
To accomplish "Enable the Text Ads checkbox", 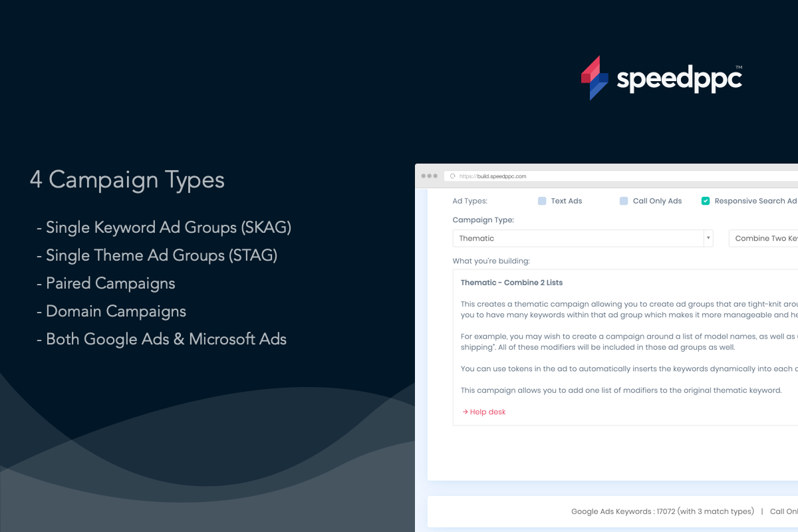I will pos(542,201).
